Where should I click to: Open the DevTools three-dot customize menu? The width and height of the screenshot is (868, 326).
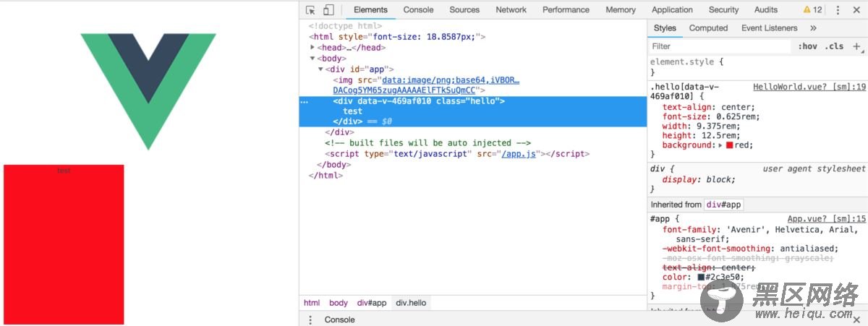(x=838, y=10)
